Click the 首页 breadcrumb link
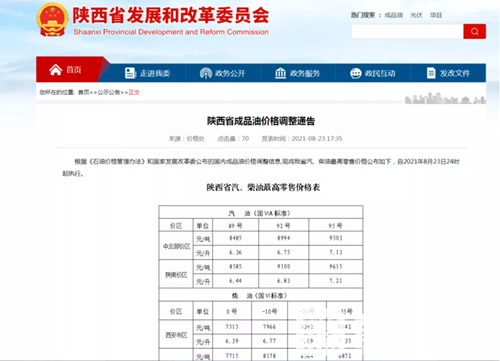The width and height of the screenshot is (500, 361). (84, 92)
